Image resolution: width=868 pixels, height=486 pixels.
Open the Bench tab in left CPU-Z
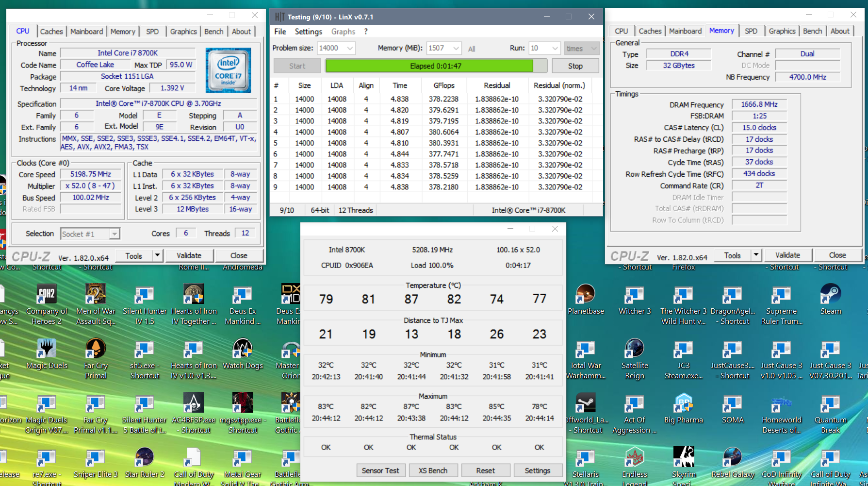(x=213, y=32)
